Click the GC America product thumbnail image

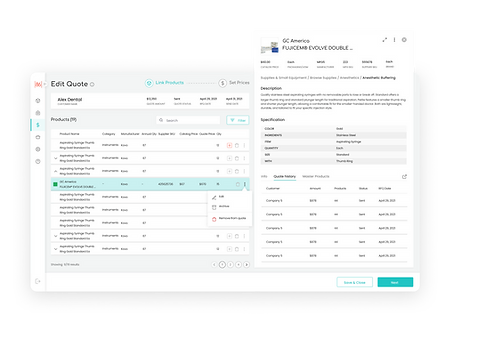270,46
